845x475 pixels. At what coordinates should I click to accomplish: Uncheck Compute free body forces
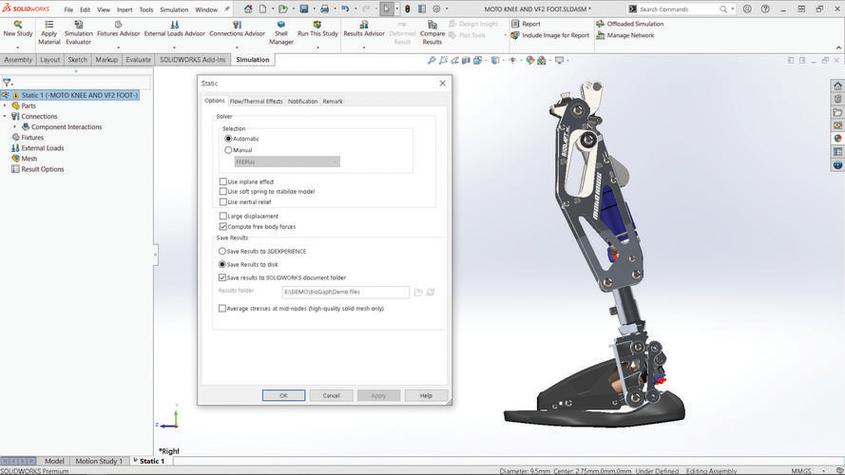coord(223,226)
